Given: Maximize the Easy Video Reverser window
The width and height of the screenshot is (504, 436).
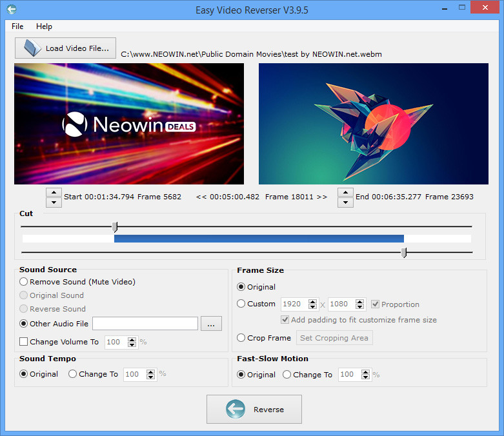Looking at the screenshot, I should pyautogui.click(x=462, y=7).
